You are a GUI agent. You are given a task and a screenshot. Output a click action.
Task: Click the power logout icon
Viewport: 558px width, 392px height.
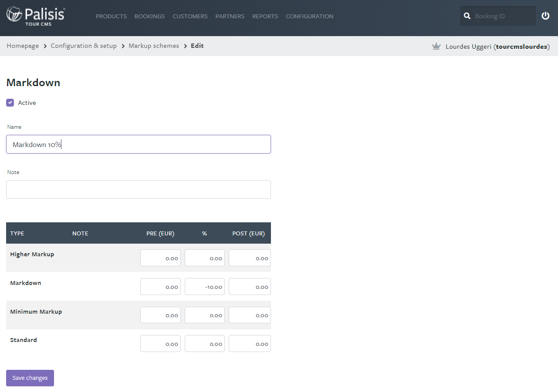545,16
